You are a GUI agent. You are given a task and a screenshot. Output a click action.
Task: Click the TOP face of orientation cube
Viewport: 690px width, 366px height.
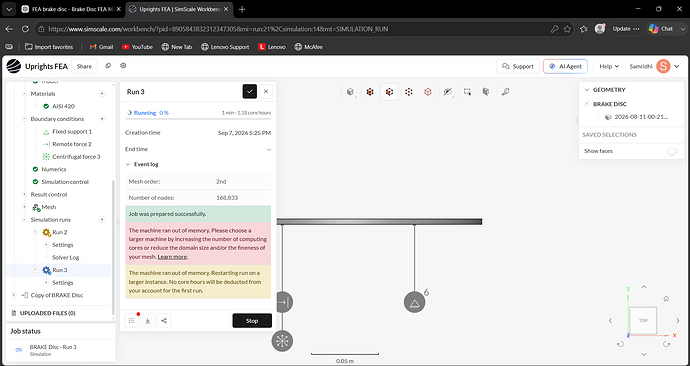pos(643,320)
